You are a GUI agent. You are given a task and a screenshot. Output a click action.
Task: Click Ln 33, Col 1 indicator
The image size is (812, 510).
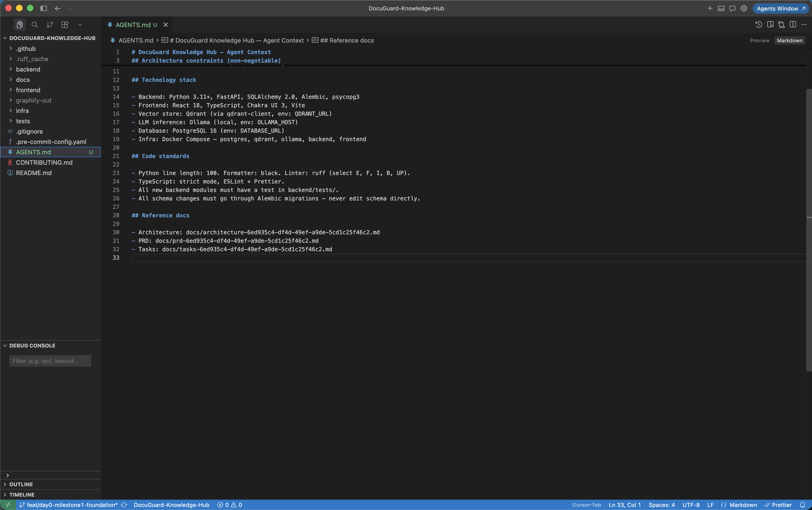[x=625, y=505]
